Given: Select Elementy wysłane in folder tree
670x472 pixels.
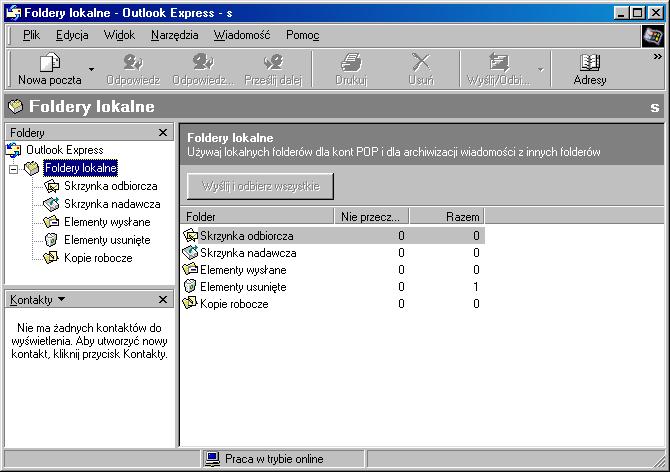Looking at the screenshot, I should 107,222.
